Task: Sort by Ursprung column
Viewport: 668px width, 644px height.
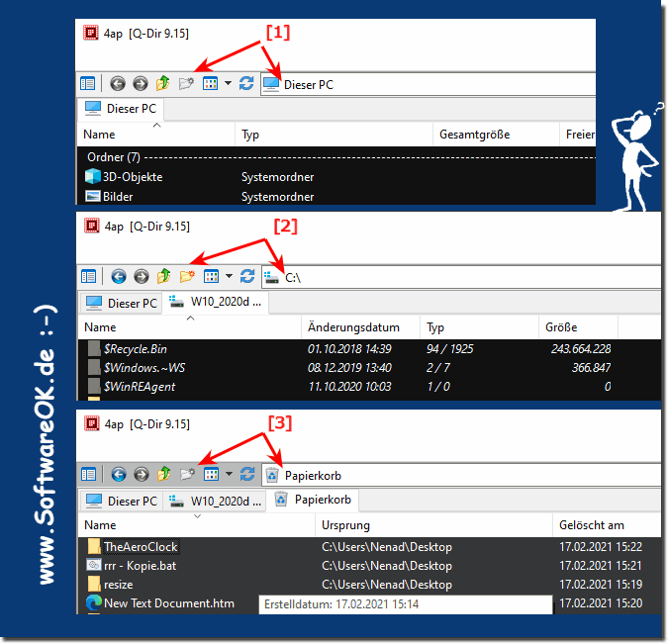Action: coord(433,525)
